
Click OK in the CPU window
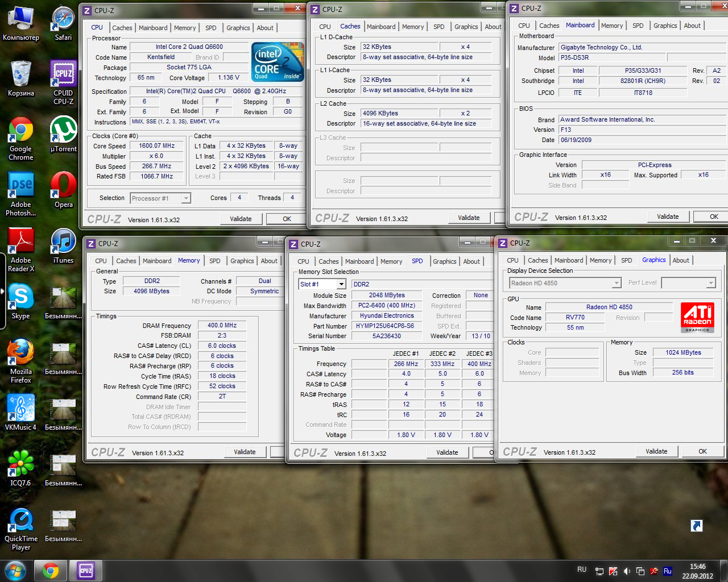[287, 219]
